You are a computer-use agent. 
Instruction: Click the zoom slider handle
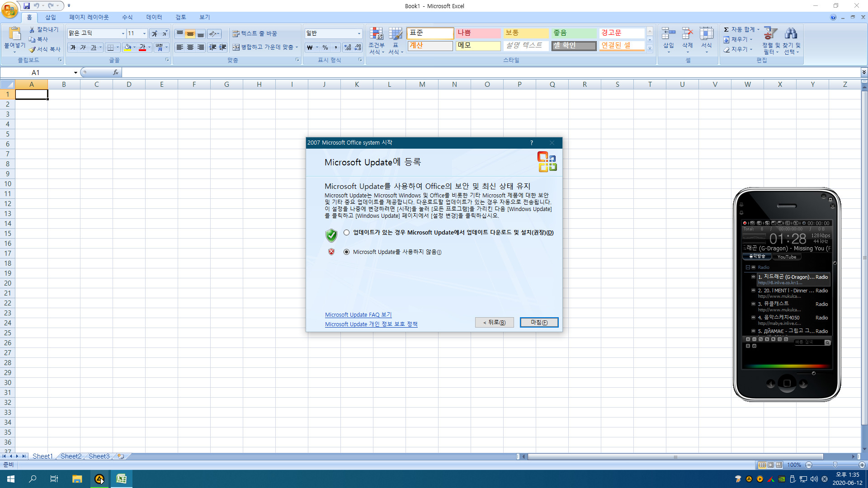point(835,465)
